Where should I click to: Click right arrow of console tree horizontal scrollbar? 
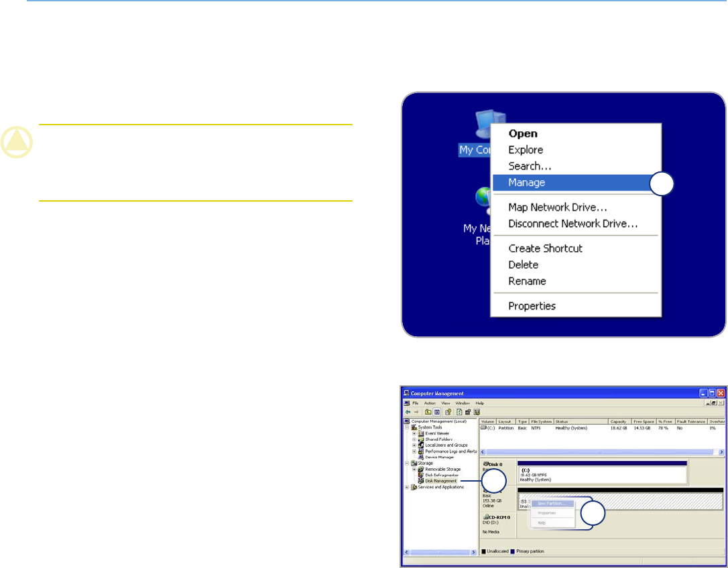[473, 552]
